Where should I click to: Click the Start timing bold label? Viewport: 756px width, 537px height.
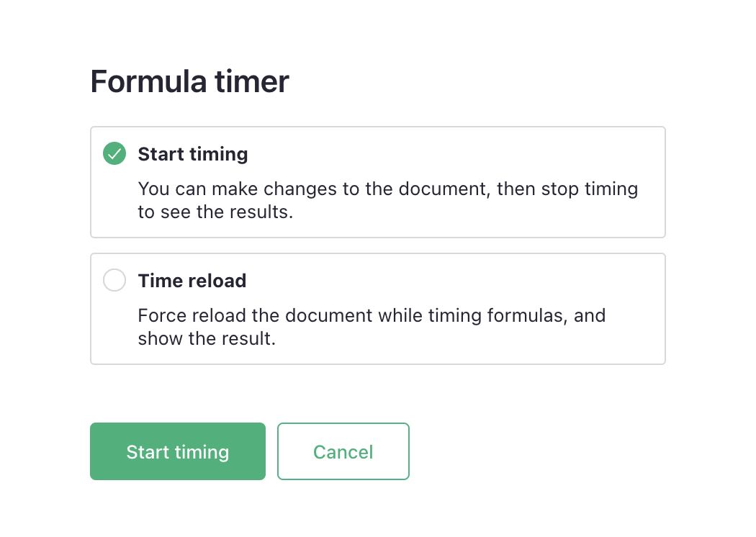click(193, 154)
